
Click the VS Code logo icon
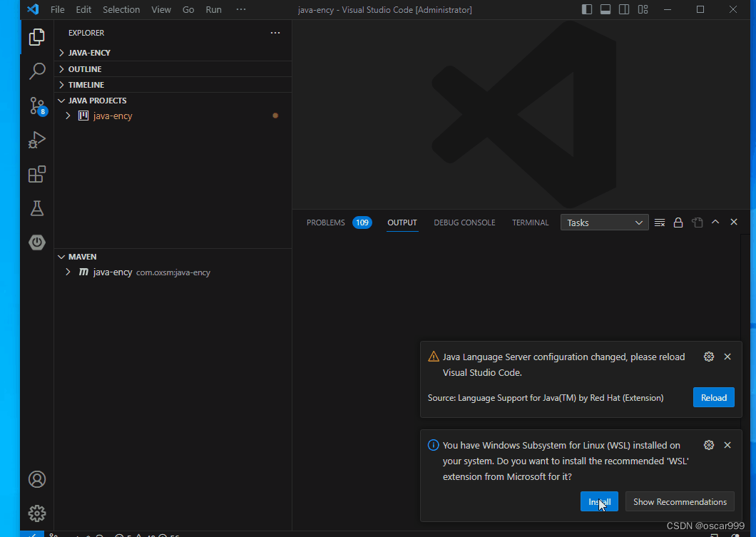click(33, 9)
